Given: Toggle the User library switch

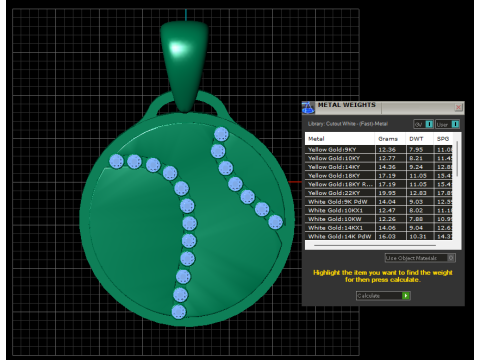Looking at the screenshot, I should coord(447,124).
